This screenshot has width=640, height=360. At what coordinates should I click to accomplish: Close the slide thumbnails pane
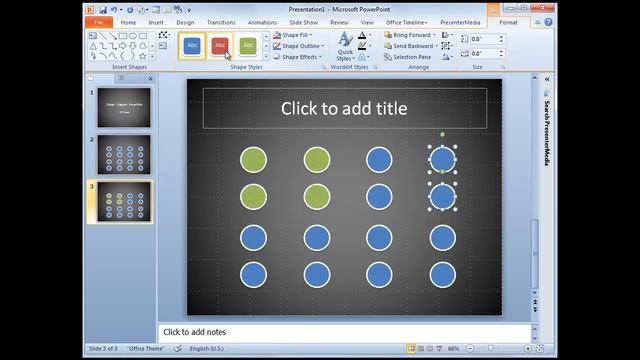150,78
